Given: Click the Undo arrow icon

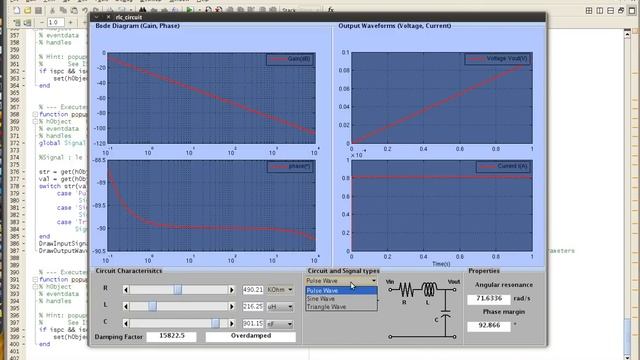Looking at the screenshot, I should [85, 10].
